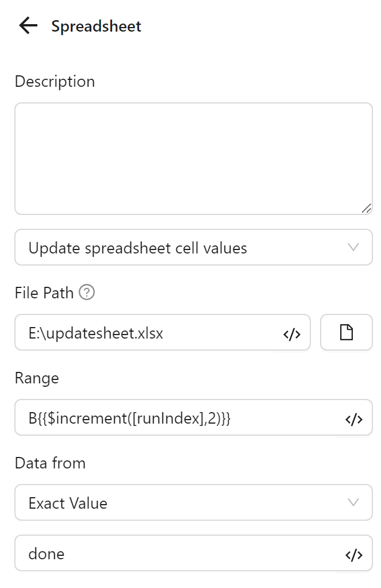The image size is (381, 588).
Task: Click the chevron beside Exact Value
Action: (353, 503)
